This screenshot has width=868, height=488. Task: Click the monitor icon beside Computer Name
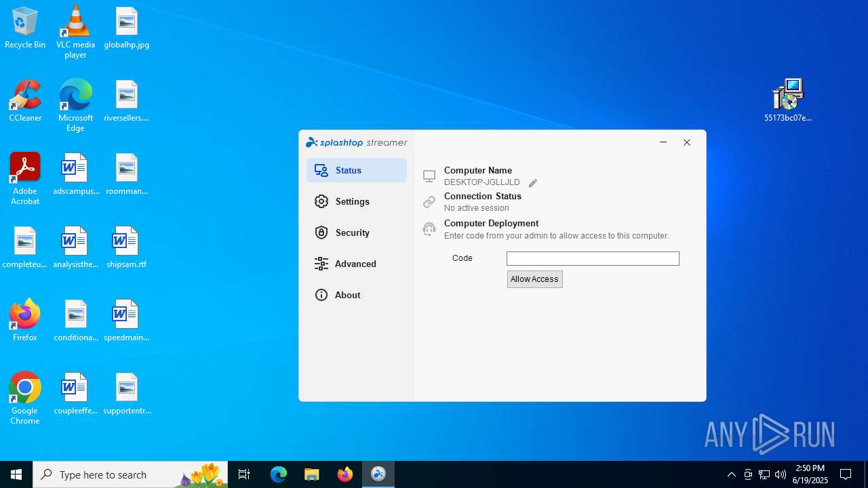pos(429,176)
